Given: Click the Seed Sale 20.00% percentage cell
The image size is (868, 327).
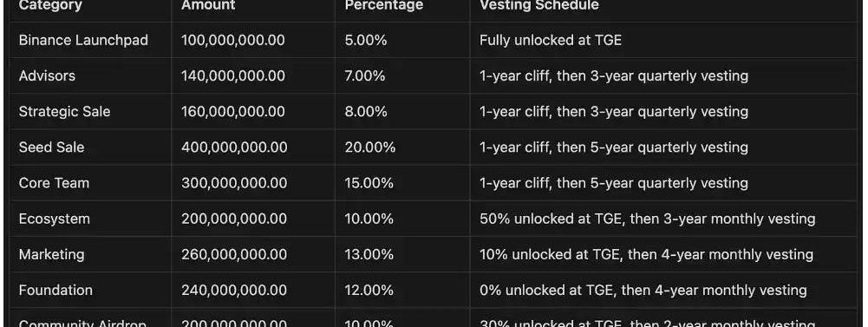Looking at the screenshot, I should [x=369, y=147].
